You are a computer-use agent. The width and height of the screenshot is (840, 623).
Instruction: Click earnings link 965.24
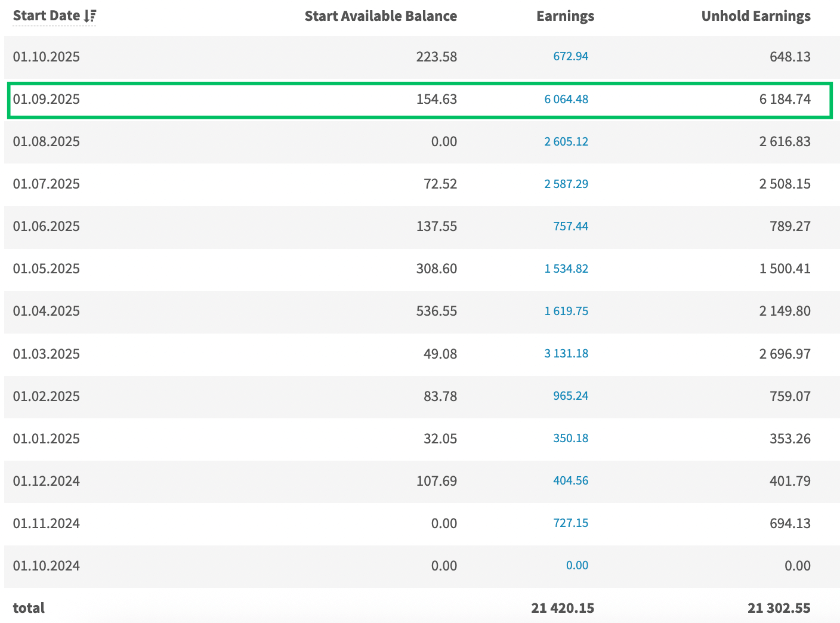[570, 396]
